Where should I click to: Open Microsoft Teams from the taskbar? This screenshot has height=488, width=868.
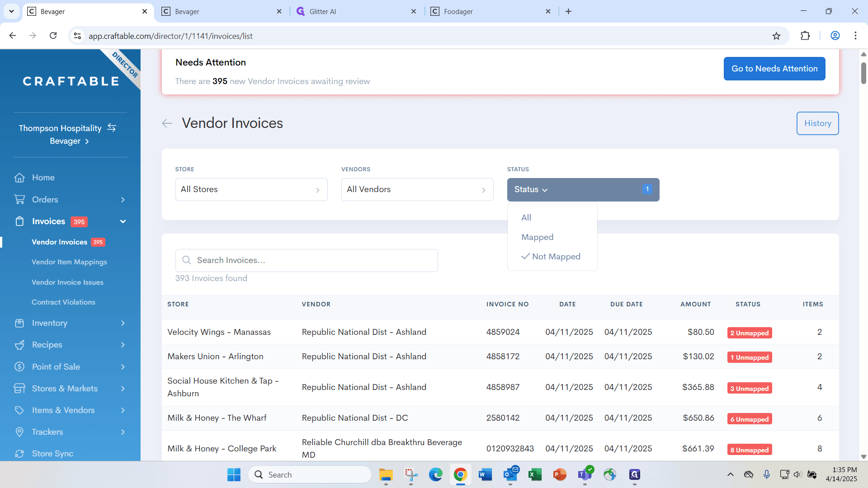(585, 474)
